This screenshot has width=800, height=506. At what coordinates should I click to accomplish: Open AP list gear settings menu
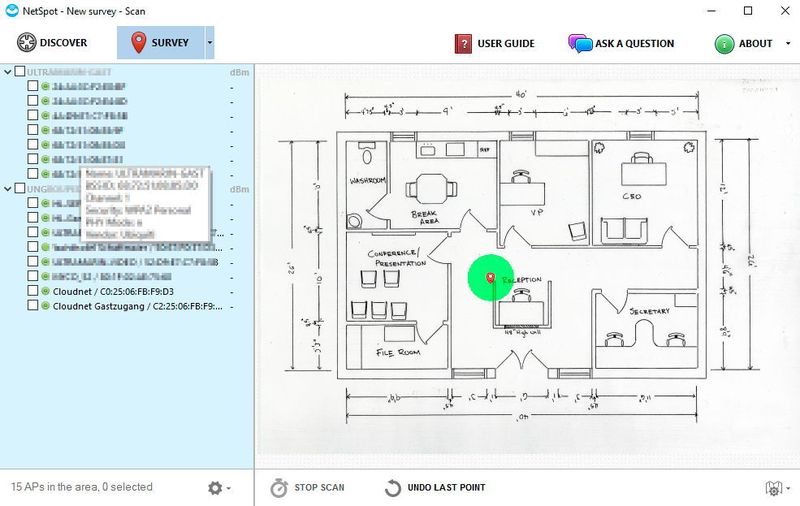click(x=219, y=488)
